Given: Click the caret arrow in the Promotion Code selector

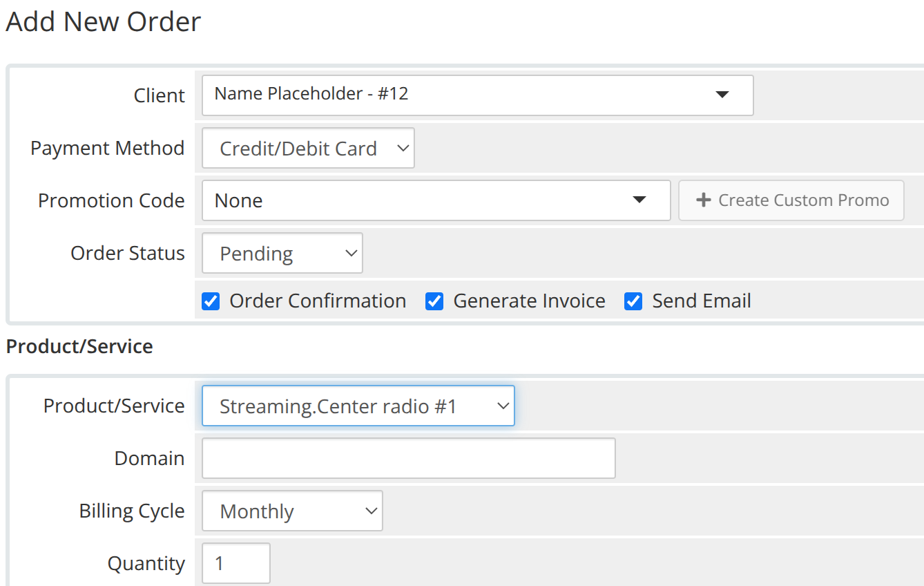Looking at the screenshot, I should [x=639, y=200].
